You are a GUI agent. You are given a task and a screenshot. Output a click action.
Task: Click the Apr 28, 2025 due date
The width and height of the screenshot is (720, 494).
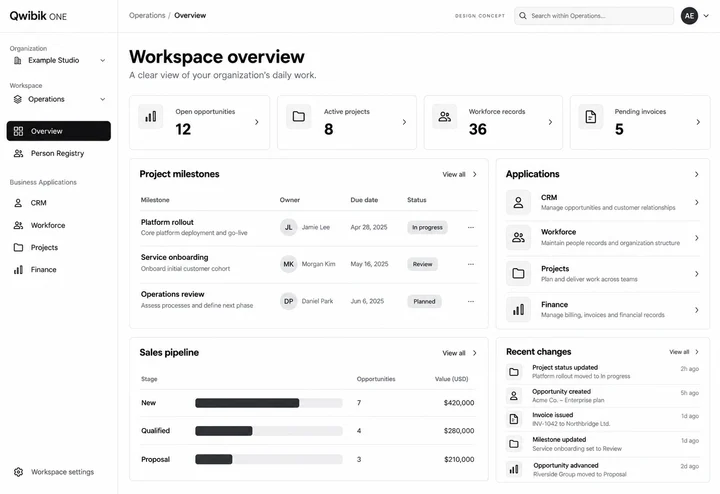click(x=369, y=227)
